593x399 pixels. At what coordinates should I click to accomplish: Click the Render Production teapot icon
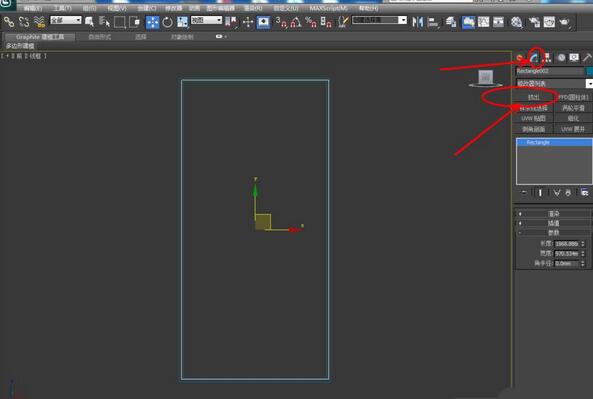(564, 22)
